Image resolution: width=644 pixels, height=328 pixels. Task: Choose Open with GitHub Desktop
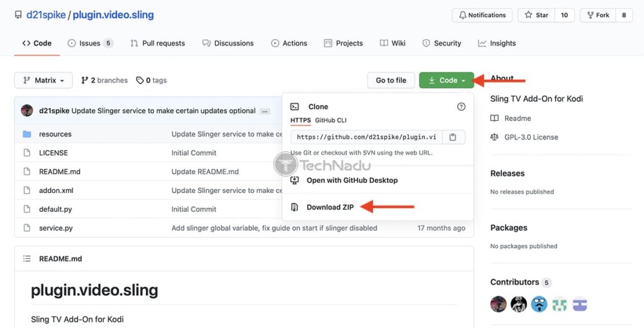click(x=352, y=180)
